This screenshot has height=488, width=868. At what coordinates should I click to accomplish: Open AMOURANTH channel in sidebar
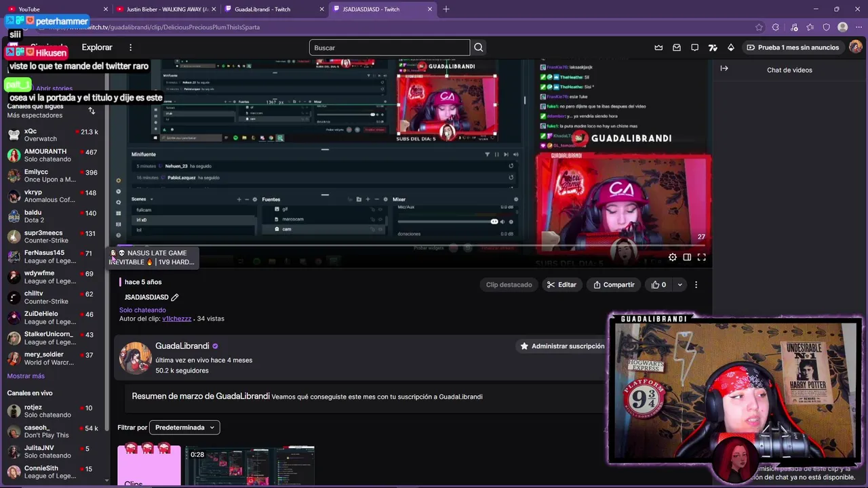[x=53, y=155]
